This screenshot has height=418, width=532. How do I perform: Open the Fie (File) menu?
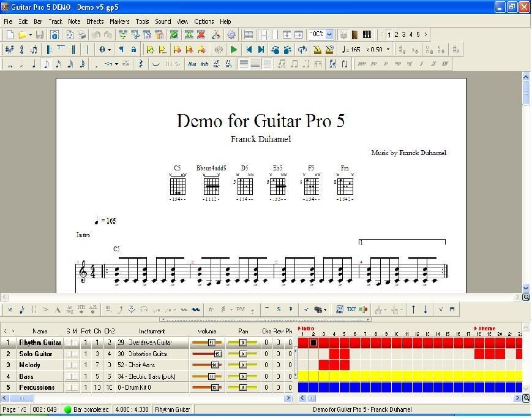click(8, 21)
